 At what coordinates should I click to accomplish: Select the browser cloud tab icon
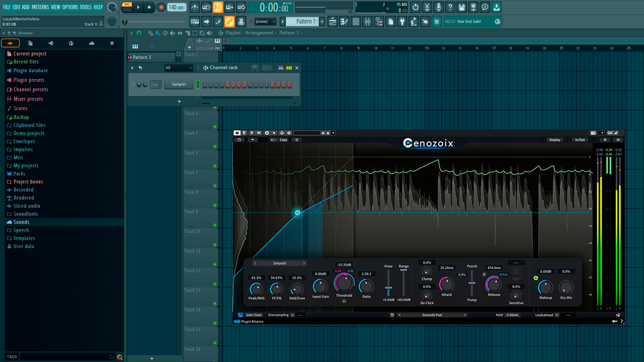(x=91, y=43)
